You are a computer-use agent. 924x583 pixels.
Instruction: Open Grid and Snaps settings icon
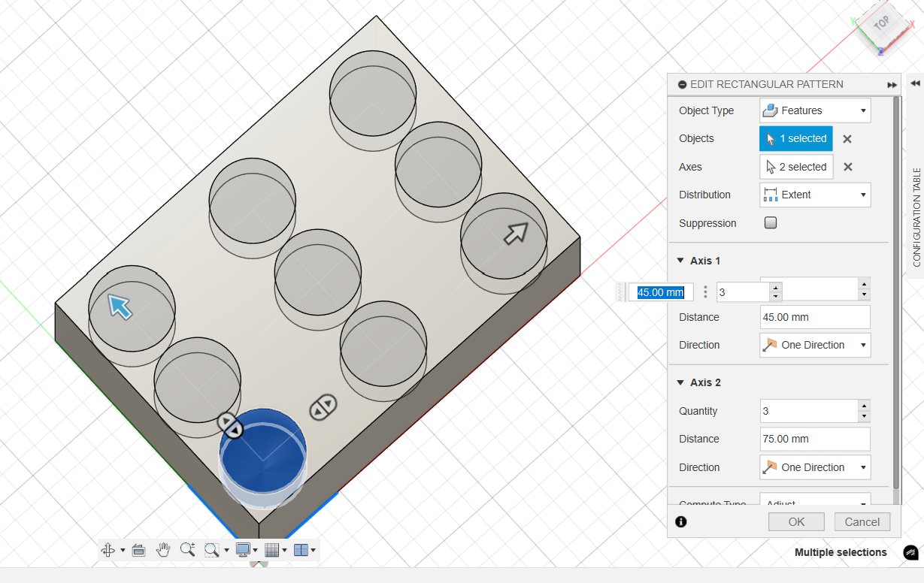pos(271,550)
